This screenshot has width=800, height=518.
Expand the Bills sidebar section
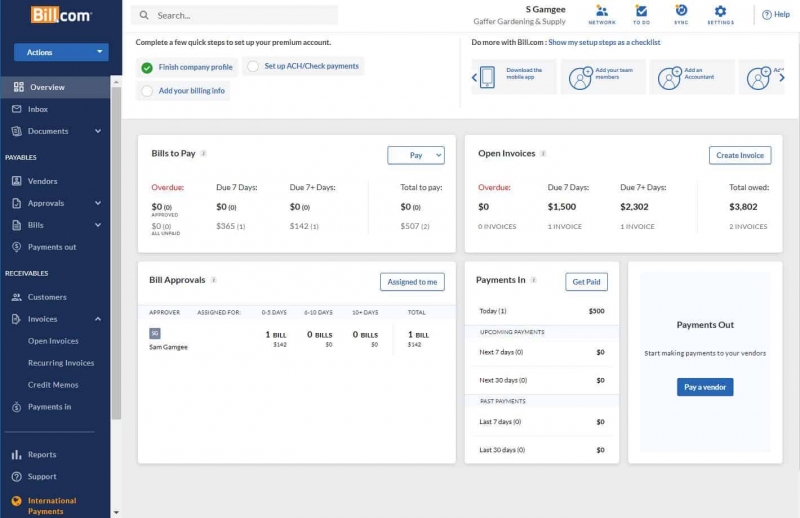click(98, 225)
